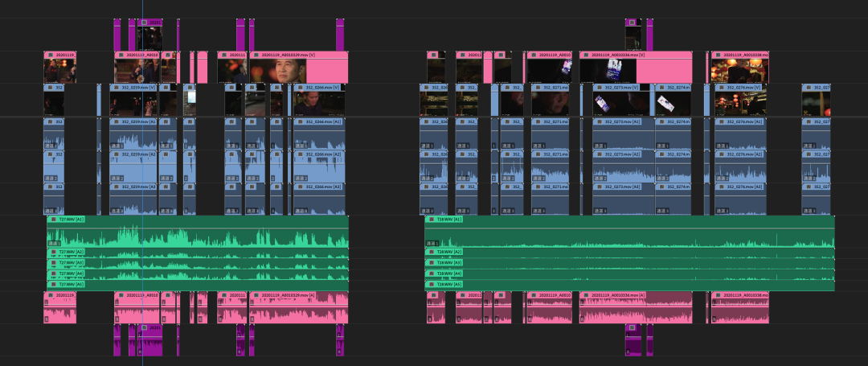The image size is (868, 366).
Task: Click fx badge on 352_0266.mov [V] clip
Action: (300, 87)
